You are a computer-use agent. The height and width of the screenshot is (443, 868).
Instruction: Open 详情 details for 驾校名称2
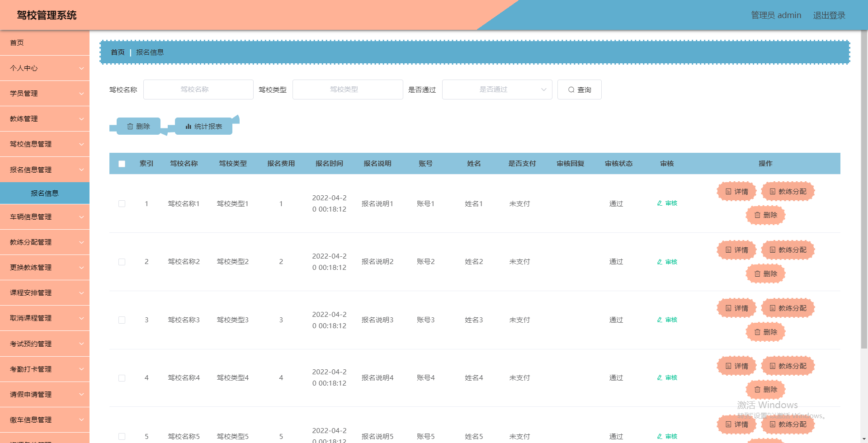click(x=736, y=250)
